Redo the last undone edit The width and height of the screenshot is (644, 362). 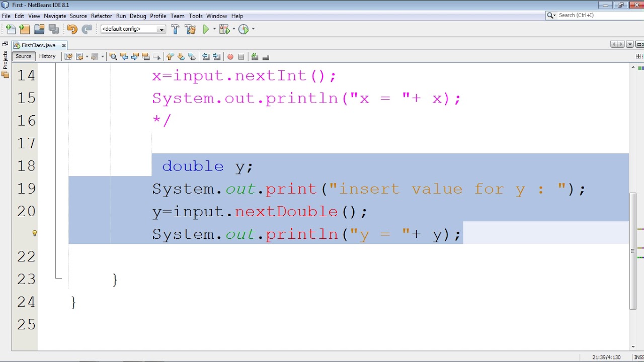pos(87,29)
